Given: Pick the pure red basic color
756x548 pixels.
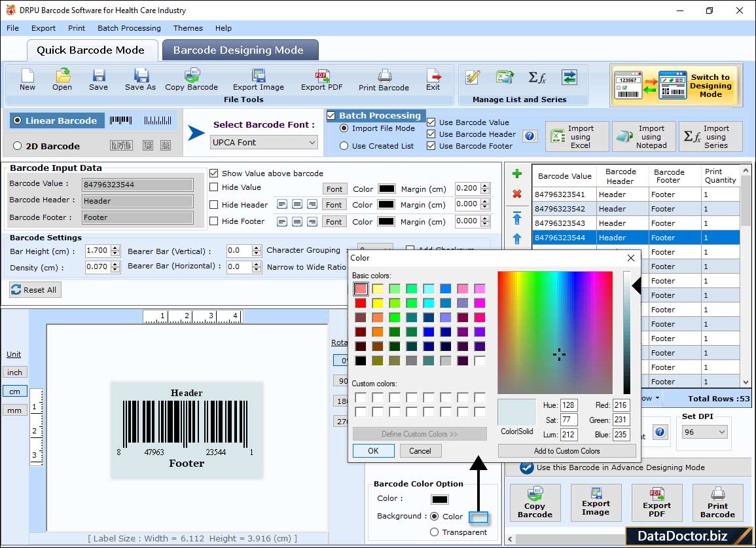Looking at the screenshot, I should [x=361, y=303].
